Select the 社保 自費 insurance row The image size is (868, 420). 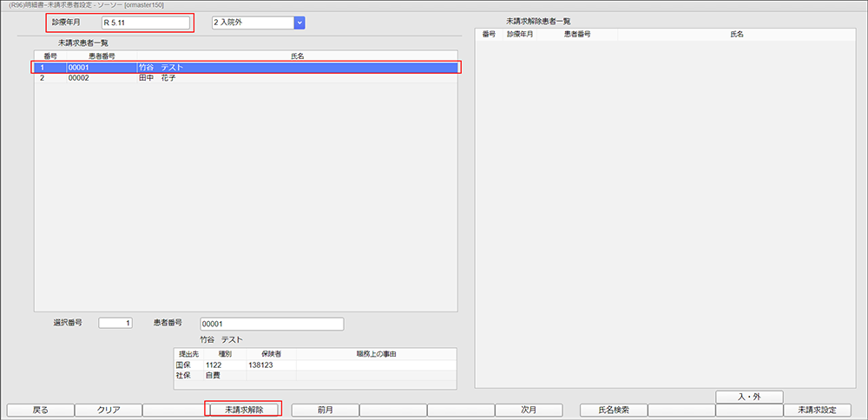[314, 376]
